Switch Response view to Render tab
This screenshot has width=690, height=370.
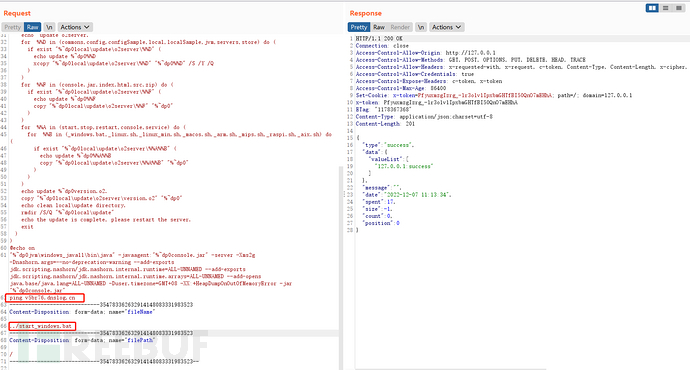pyautogui.click(x=400, y=27)
